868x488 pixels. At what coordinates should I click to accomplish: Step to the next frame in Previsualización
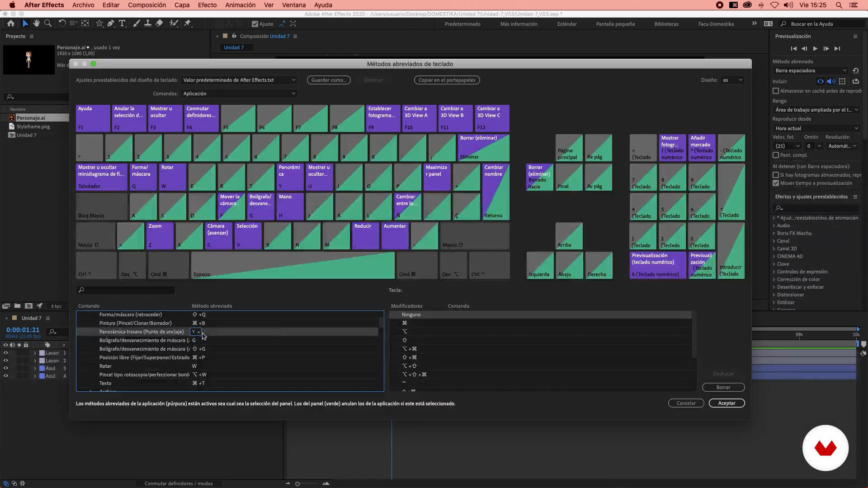(x=826, y=48)
